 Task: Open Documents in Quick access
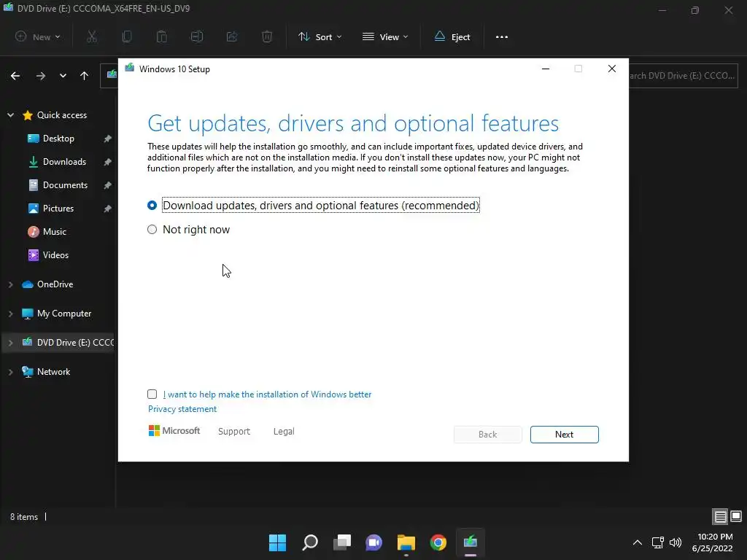click(x=65, y=185)
